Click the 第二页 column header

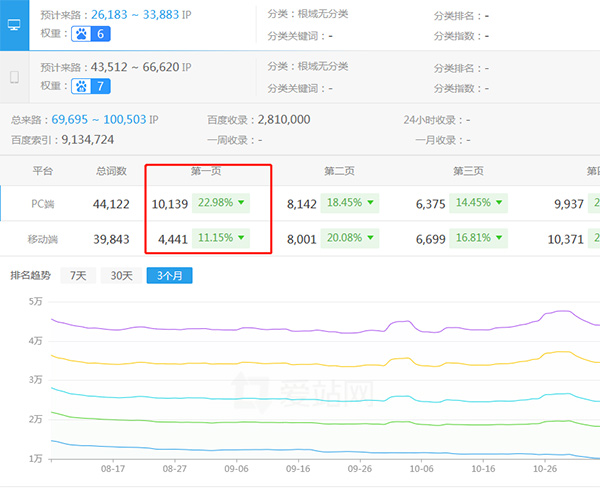click(339, 171)
